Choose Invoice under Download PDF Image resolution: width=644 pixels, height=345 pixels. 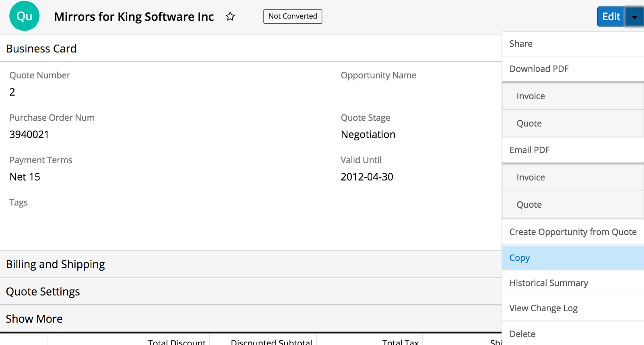pos(530,96)
